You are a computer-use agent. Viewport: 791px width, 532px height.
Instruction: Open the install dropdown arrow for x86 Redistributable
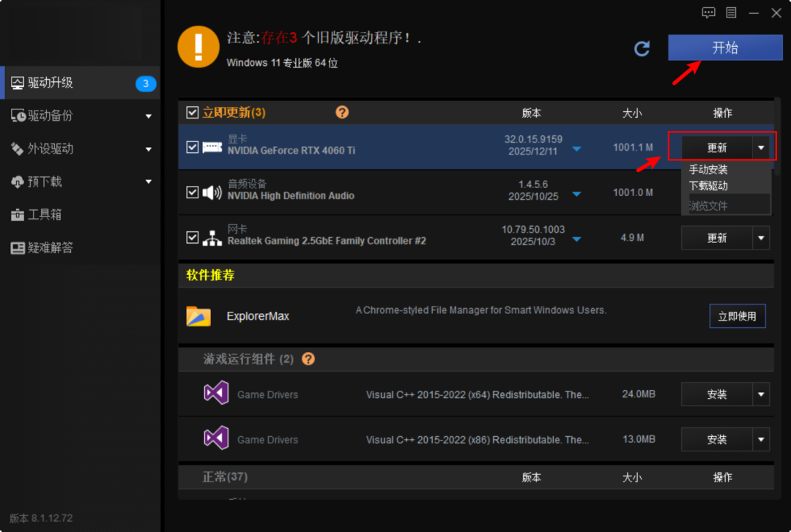761,440
